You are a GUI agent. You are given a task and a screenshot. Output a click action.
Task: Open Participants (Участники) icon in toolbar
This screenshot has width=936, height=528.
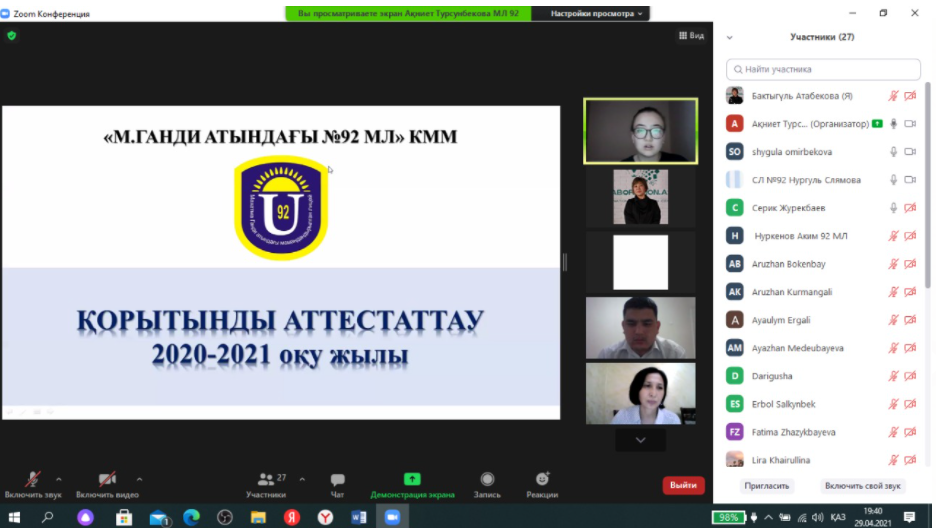[266, 480]
